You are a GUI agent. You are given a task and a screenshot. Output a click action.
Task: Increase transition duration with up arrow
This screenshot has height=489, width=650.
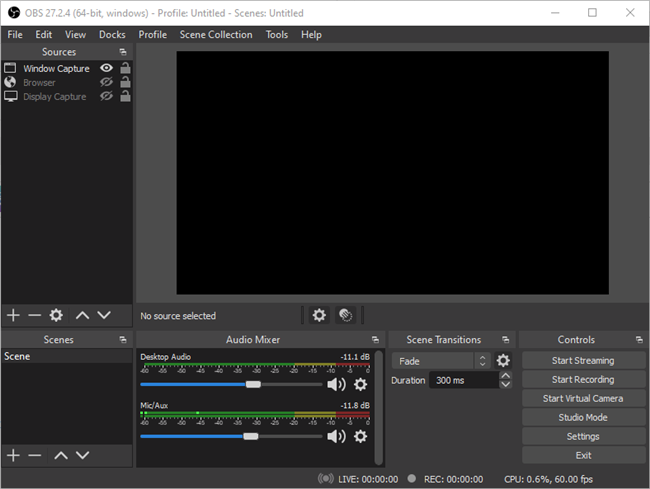pyautogui.click(x=505, y=376)
